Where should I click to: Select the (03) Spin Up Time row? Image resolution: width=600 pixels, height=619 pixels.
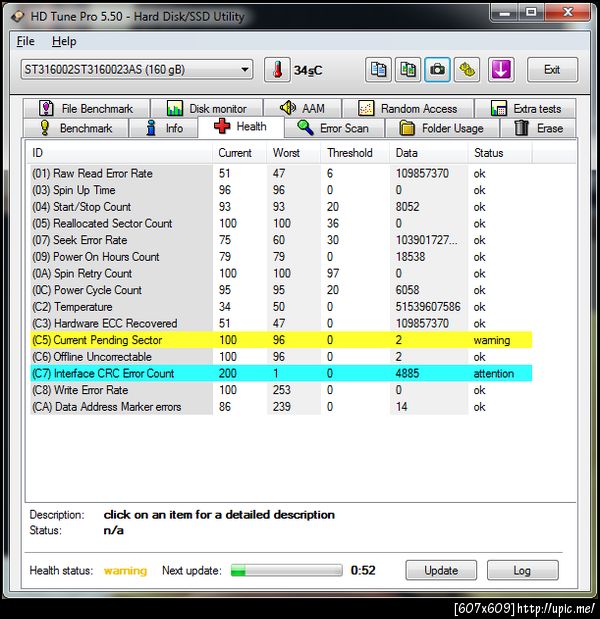pos(281,190)
